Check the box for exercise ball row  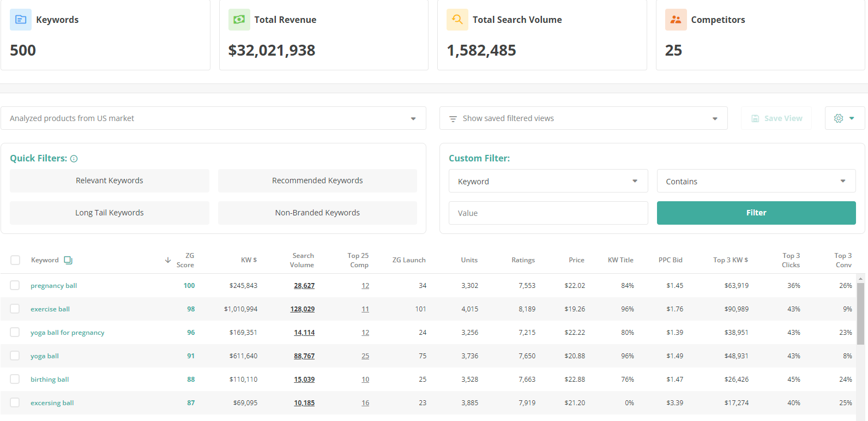click(15, 309)
